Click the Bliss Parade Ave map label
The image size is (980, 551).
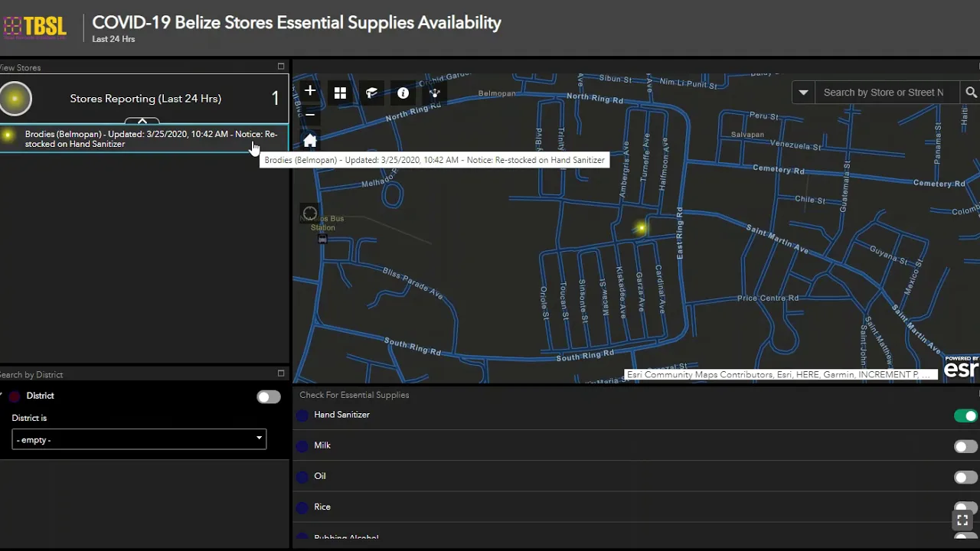(x=413, y=283)
